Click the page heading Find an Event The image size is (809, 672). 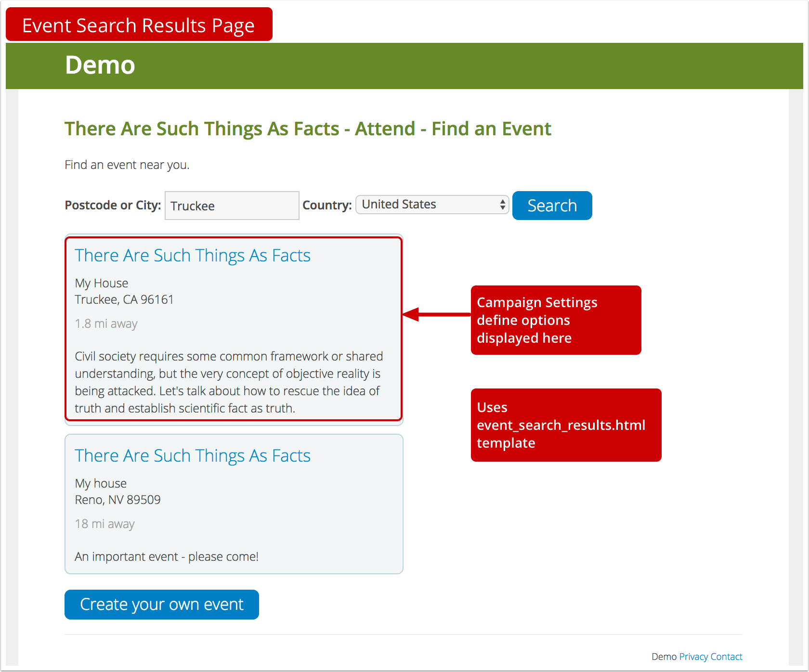point(308,129)
